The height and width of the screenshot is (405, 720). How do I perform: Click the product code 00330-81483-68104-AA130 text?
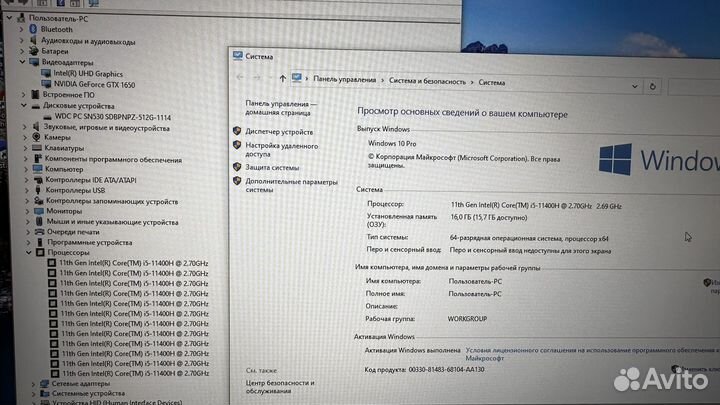click(x=446, y=369)
